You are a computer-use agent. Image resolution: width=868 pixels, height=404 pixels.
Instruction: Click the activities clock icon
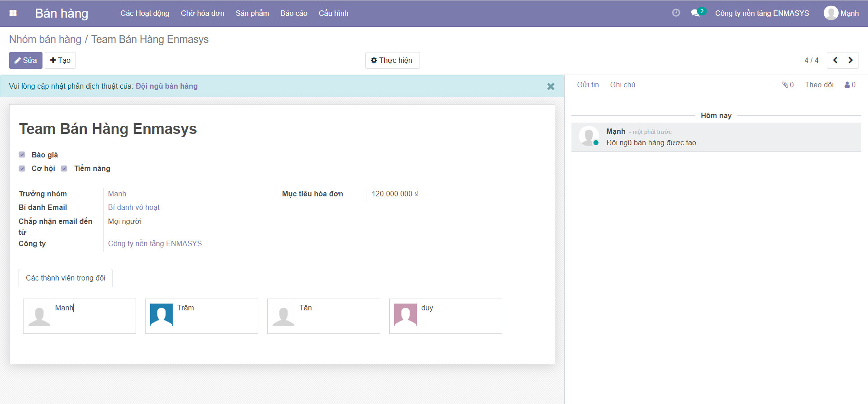[676, 13]
